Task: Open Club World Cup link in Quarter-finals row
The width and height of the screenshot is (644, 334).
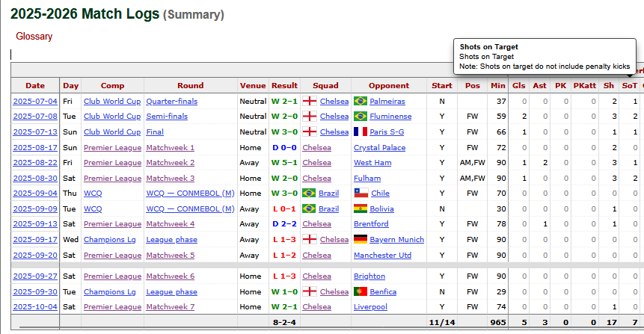Action: (x=112, y=102)
